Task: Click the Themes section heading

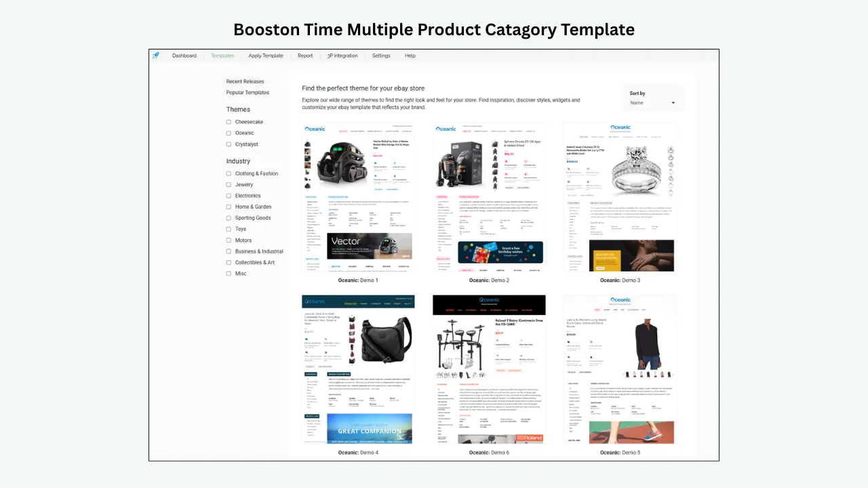Action: 238,109
